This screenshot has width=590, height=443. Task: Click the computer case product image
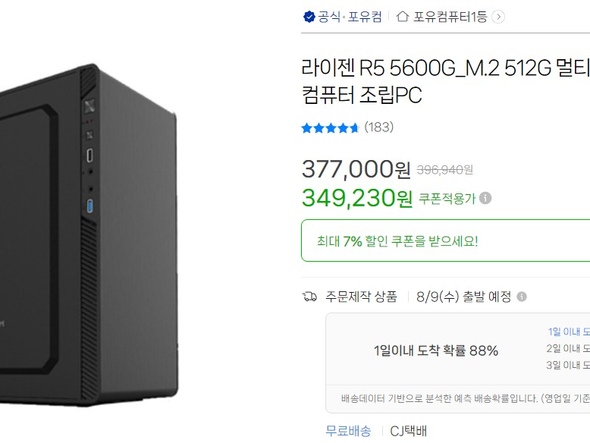point(89,235)
